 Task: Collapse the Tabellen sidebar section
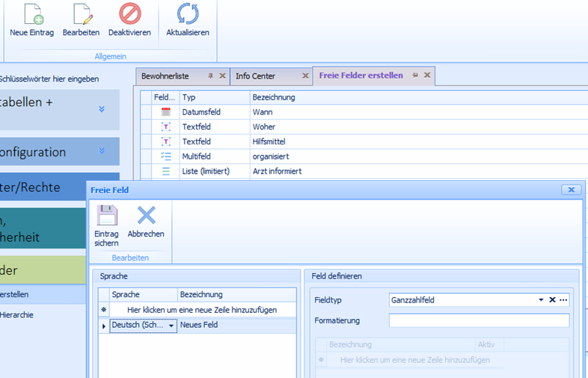pos(102,109)
